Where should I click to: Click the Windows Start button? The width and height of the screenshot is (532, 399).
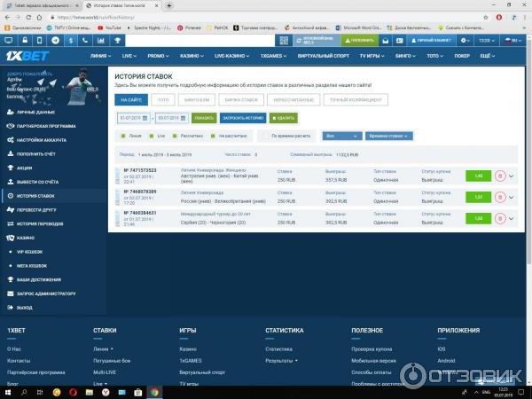coord(6,391)
